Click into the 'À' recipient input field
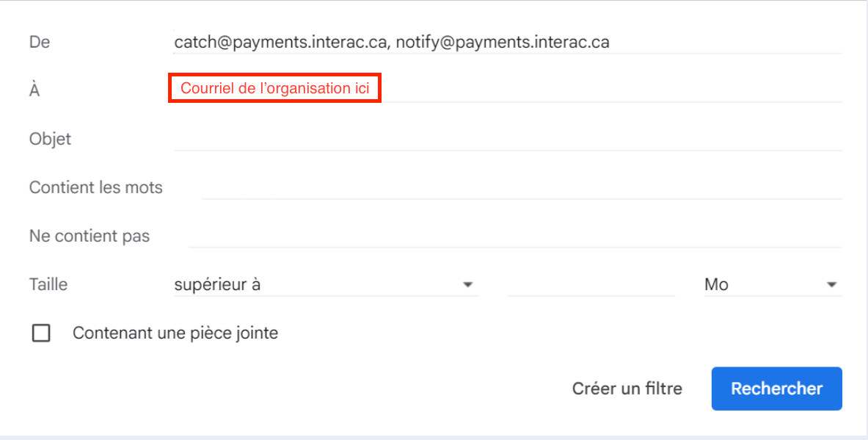868x440 pixels. [x=609, y=90]
